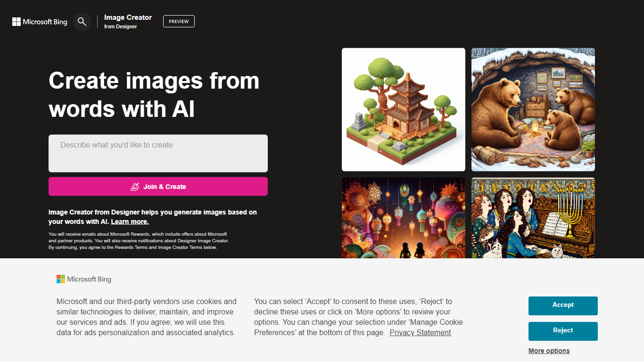Open the isometric pagoda temple image
Viewport: 644px width, 362px height.
pos(404,109)
